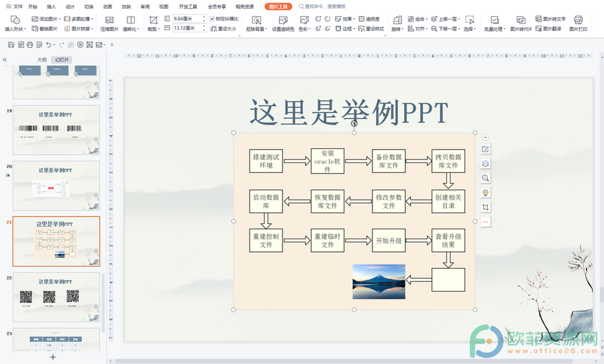Click the 重设样式 reset style button
Image resolution: width=604 pixels, height=364 pixels.
point(371,28)
